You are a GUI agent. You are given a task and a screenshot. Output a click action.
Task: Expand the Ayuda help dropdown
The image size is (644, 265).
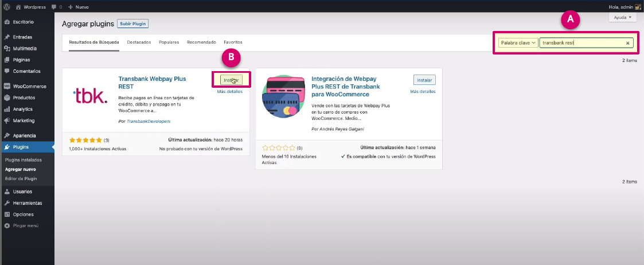click(x=623, y=18)
